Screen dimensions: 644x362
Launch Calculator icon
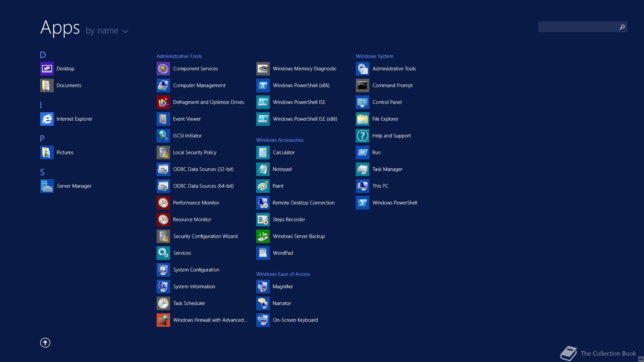coord(263,153)
